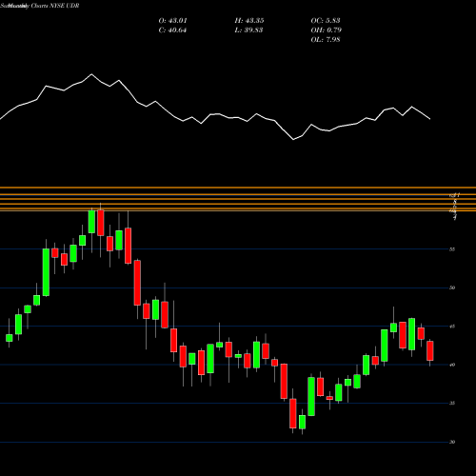Click the 40 price axis label
Viewport: 476px width, 476px height.
point(452,365)
